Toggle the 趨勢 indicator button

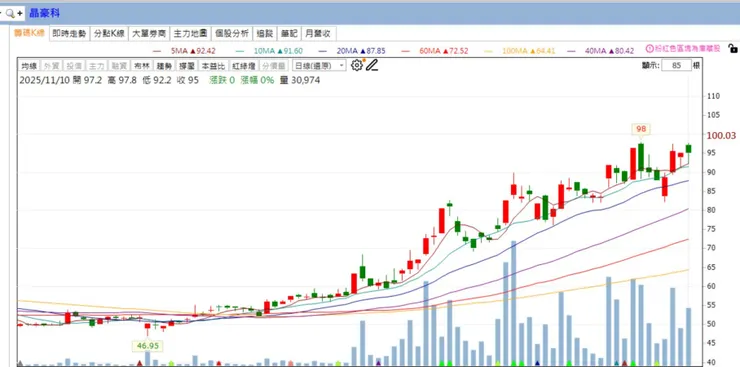164,66
